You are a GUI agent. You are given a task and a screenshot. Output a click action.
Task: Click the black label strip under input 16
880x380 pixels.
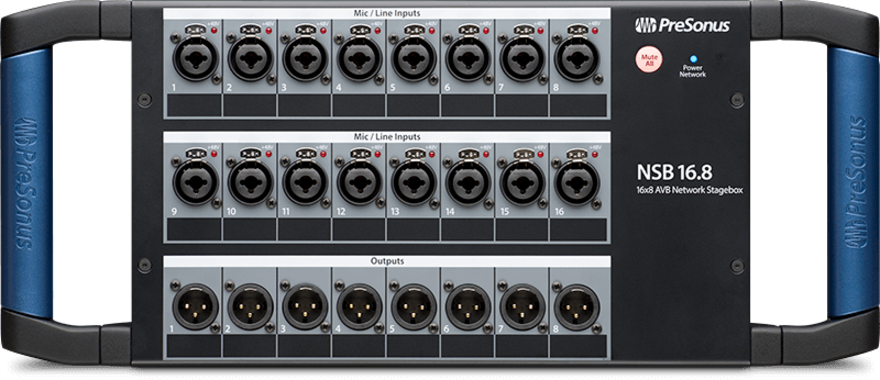pyautogui.click(x=578, y=230)
